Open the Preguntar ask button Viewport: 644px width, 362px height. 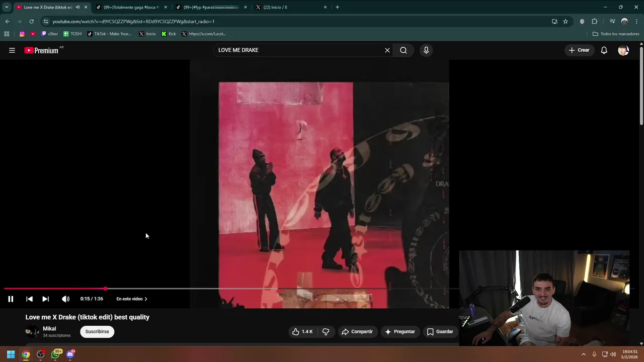tap(400, 331)
